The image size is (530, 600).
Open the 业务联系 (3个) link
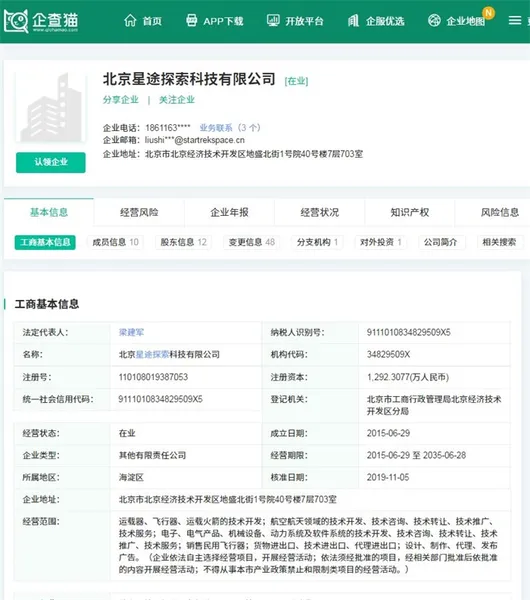pyautogui.click(x=230, y=127)
